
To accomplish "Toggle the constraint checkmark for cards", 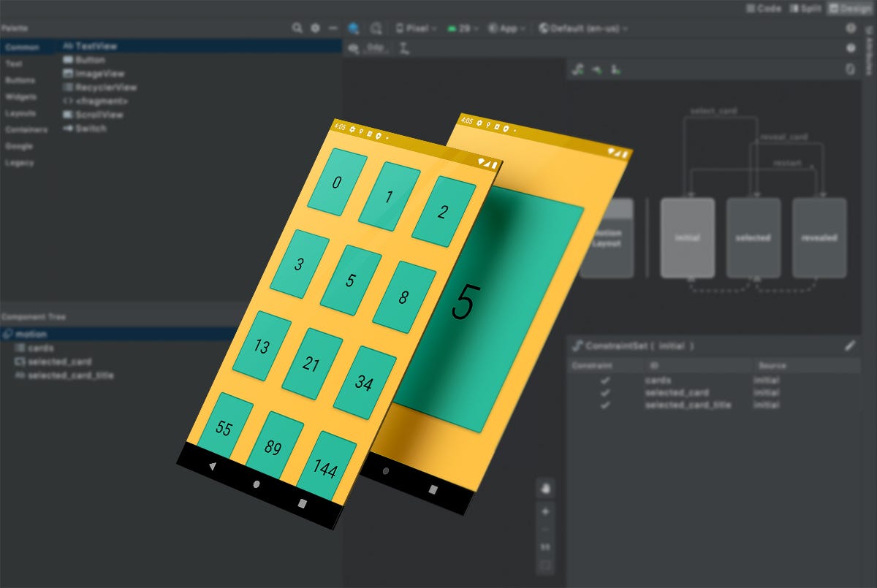I will pos(605,380).
